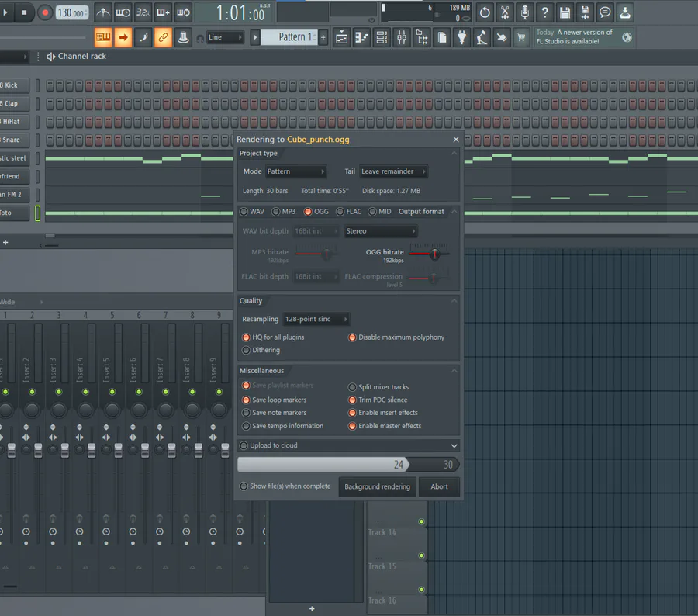
Task: Open the Playlist window icon
Action: tap(341, 37)
